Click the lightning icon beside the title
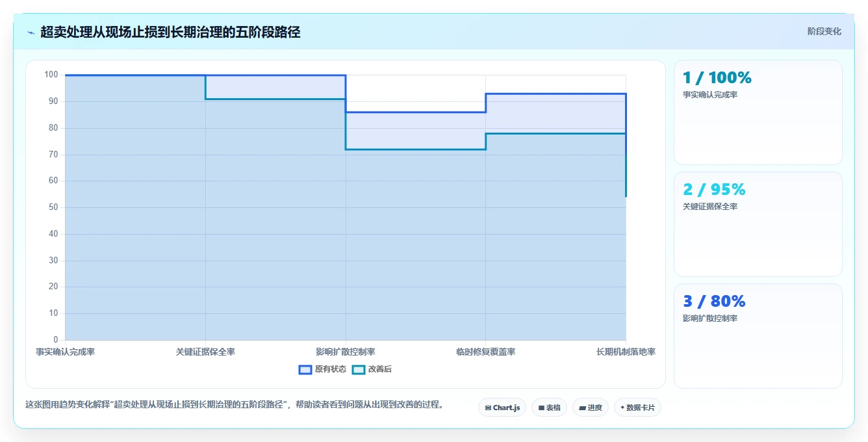Viewport: 868px width, 442px height. [31, 32]
